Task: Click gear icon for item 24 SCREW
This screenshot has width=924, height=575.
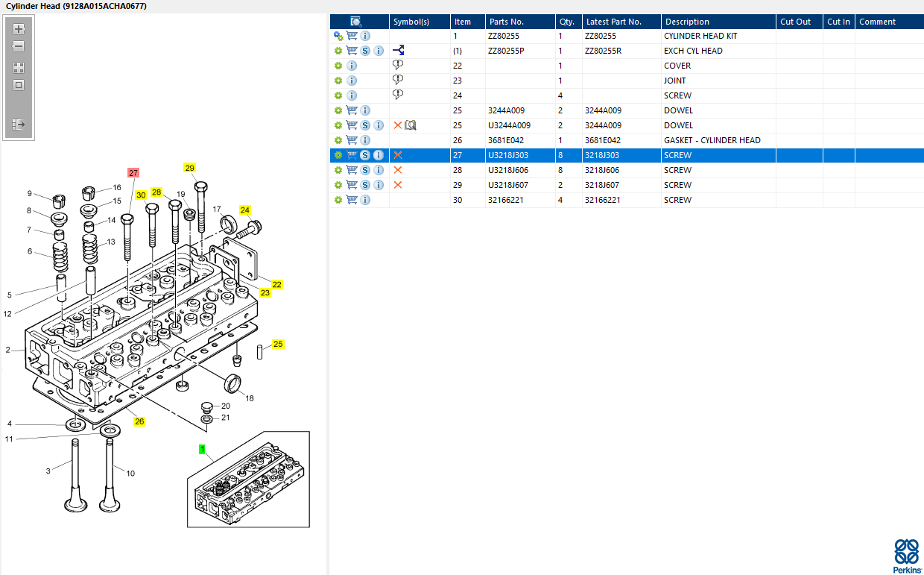Action: (338, 95)
